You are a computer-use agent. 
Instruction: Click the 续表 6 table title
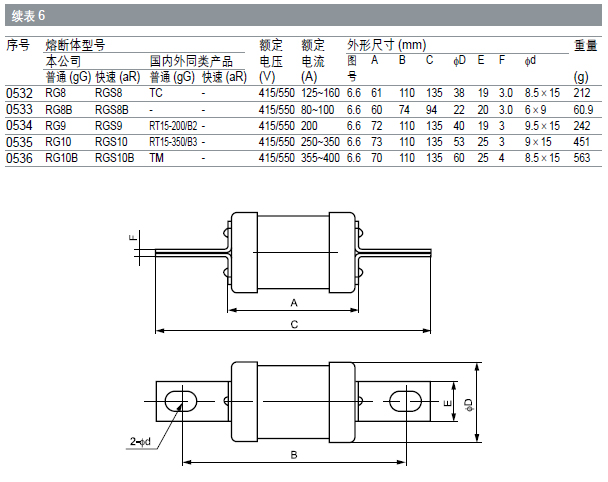click(27, 15)
